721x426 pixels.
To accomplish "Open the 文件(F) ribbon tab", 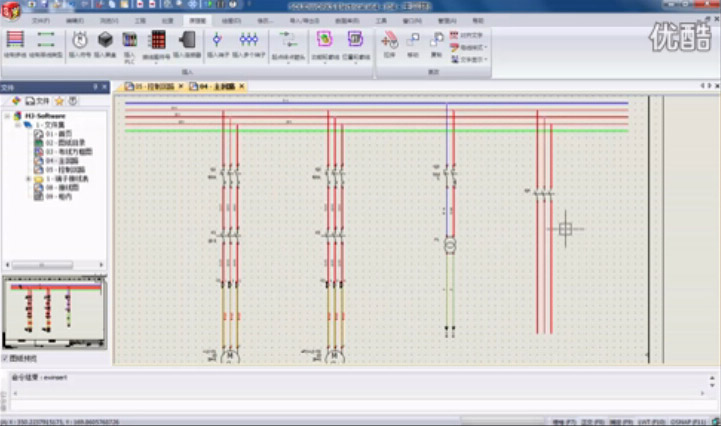I will 40,21.
